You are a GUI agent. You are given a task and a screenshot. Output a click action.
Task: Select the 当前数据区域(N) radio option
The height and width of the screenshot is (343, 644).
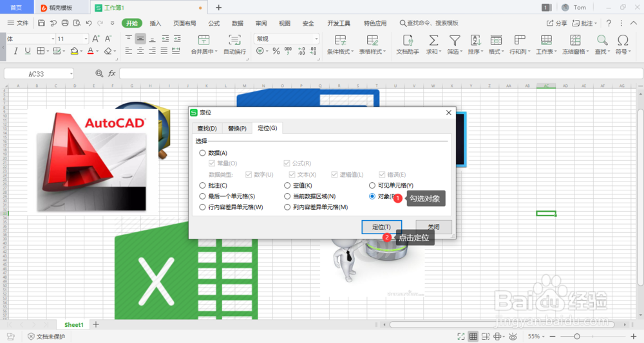[x=287, y=196]
